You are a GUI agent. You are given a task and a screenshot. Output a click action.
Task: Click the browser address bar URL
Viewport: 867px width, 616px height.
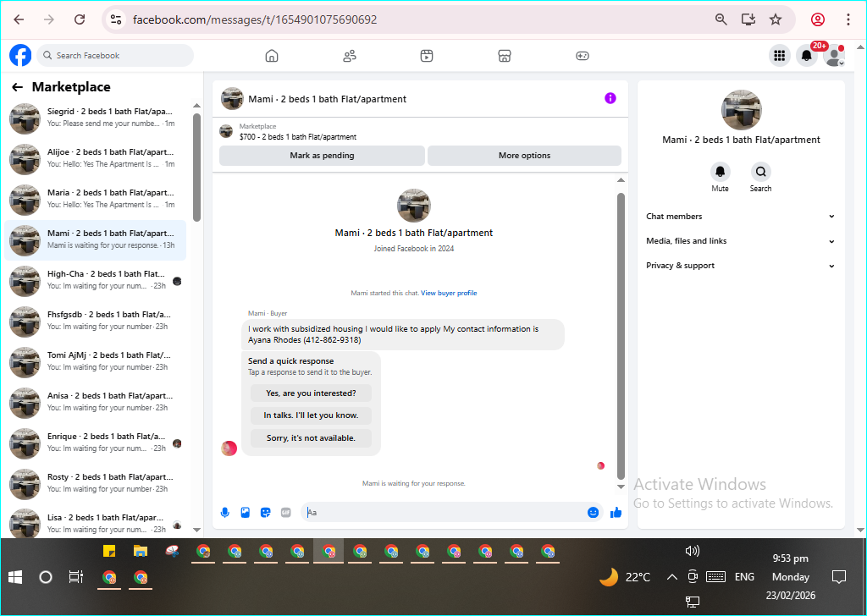point(255,20)
